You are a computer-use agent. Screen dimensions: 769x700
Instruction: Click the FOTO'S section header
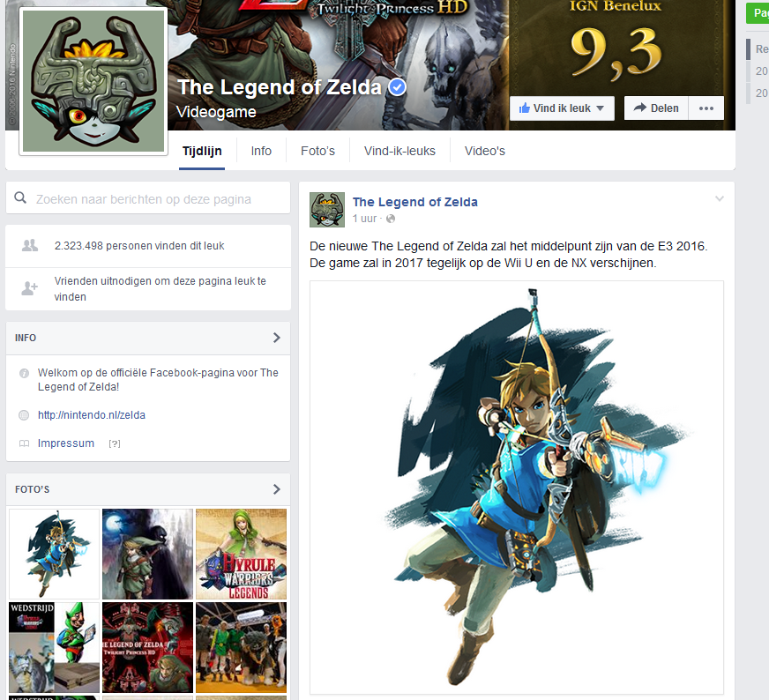coord(147,489)
